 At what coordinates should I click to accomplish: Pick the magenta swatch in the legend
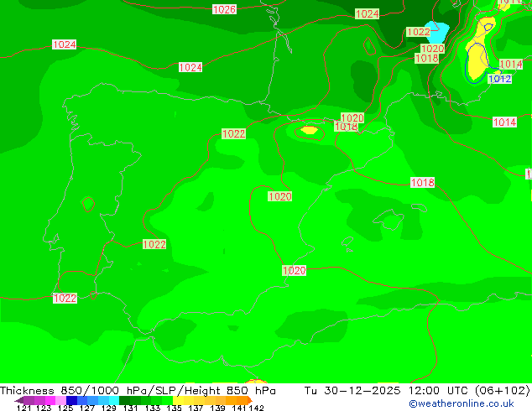tap(50, 400)
